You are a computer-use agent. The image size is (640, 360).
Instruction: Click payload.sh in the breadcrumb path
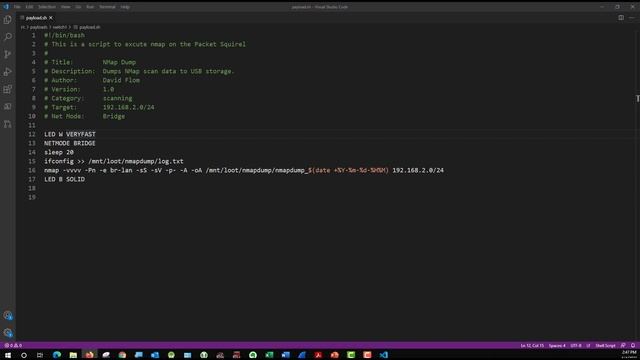coord(89,27)
